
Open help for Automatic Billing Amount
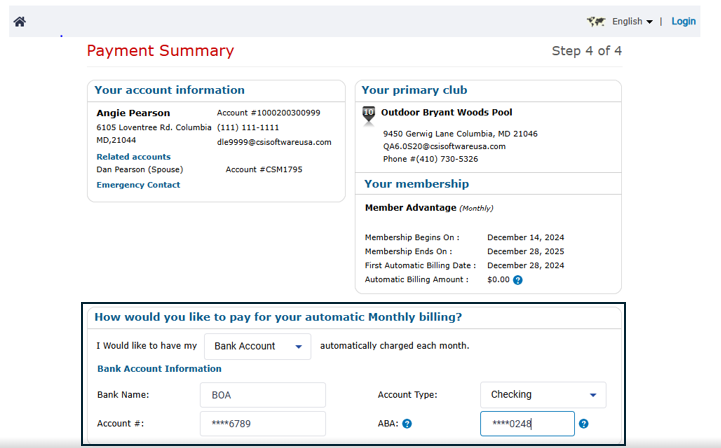518,280
